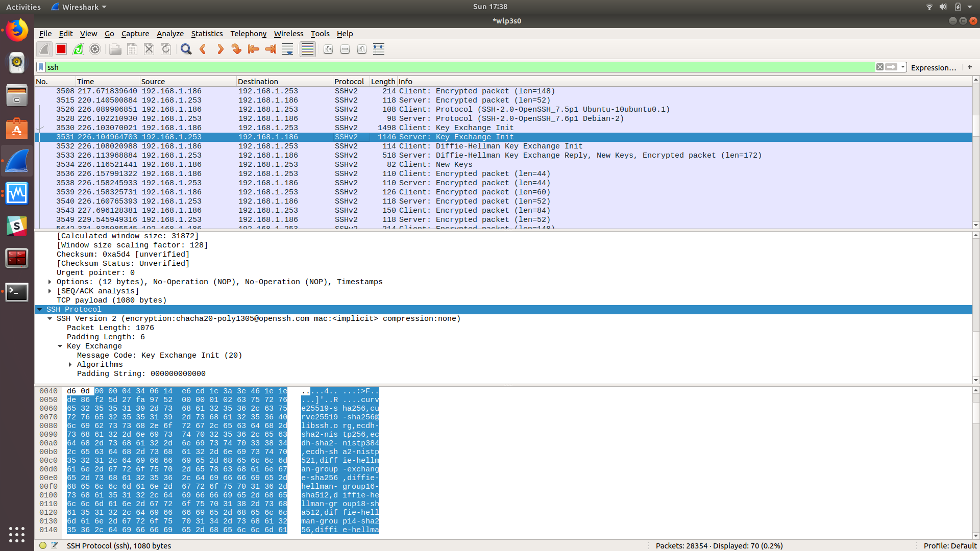Viewport: 980px width, 551px height.
Task: Sort packets by Source column header
Action: (x=188, y=81)
